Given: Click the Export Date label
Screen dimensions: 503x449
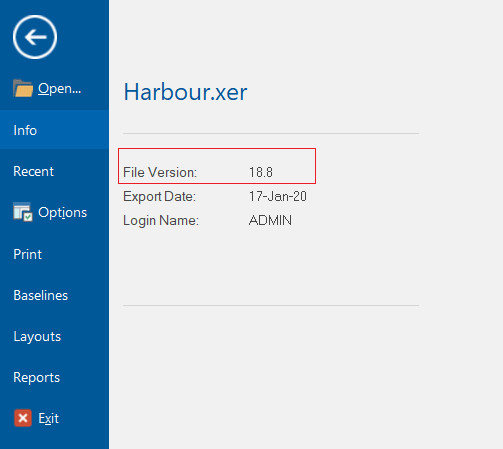Looking at the screenshot, I should tap(159, 197).
